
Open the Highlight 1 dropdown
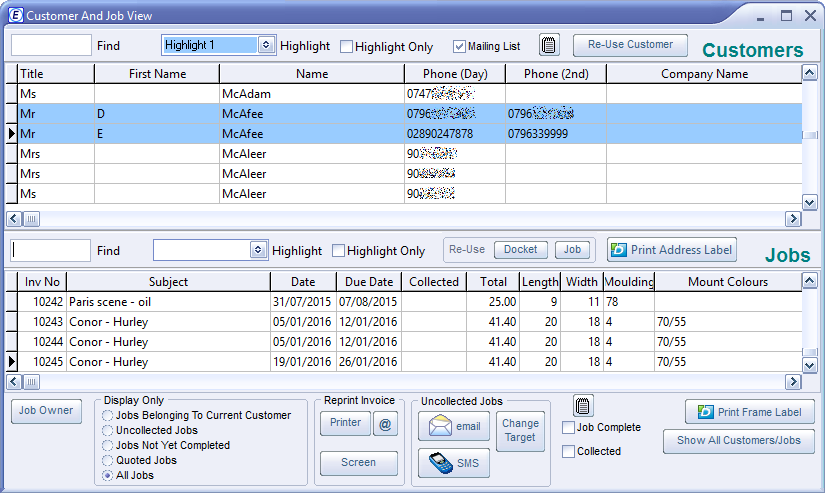point(266,45)
